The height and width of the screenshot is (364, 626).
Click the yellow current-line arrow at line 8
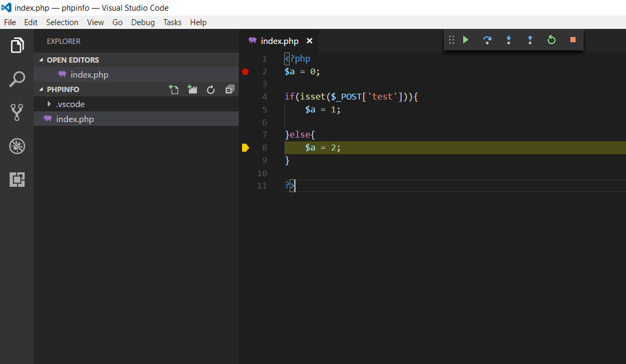[246, 148]
